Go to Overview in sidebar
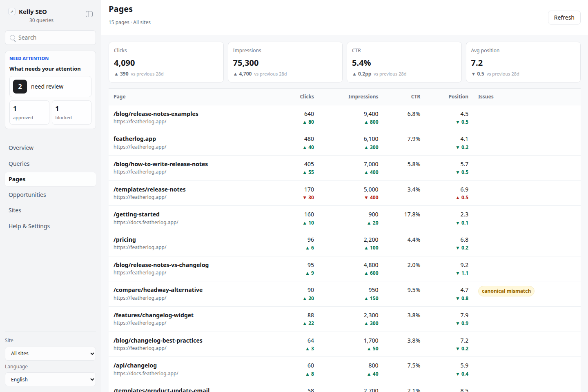588x392 pixels. 50,148
